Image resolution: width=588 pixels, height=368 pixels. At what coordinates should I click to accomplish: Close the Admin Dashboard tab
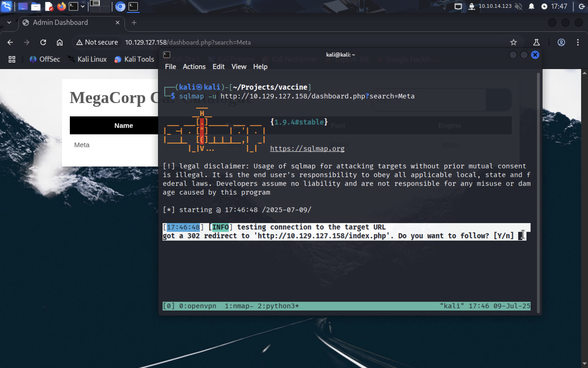click(118, 23)
